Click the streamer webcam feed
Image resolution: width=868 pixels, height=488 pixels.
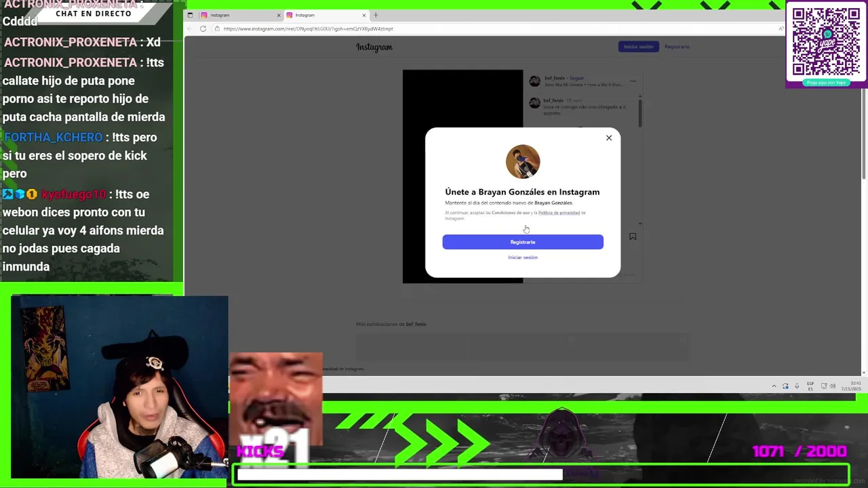[x=119, y=387]
